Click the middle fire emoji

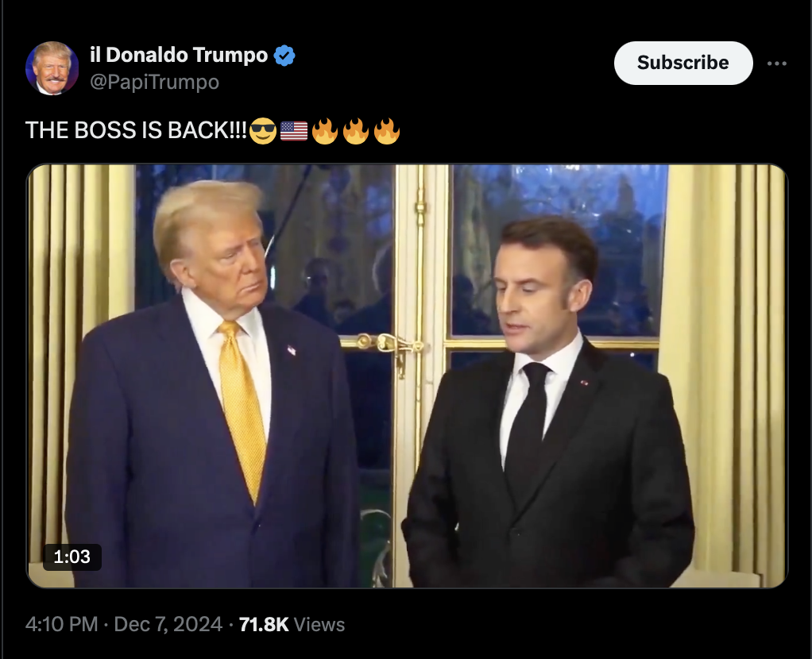(356, 130)
